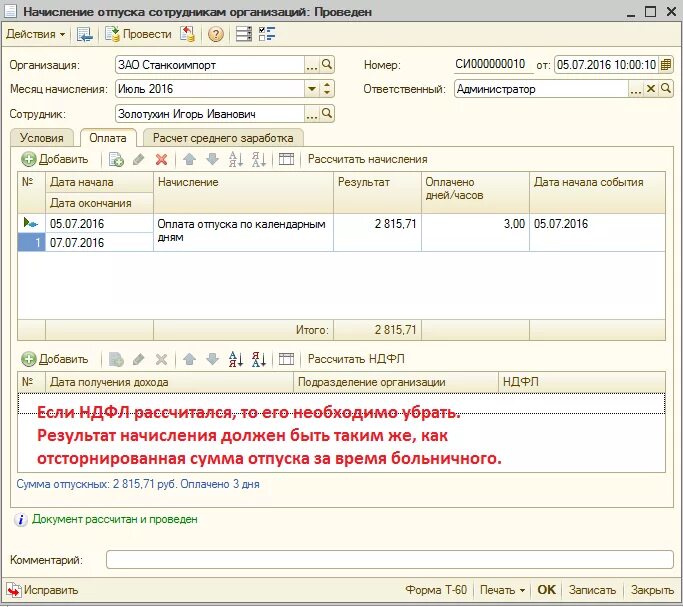This screenshot has width=683, height=607.
Task: Click the checklist settings toolbar icon
Action: (x=267, y=34)
